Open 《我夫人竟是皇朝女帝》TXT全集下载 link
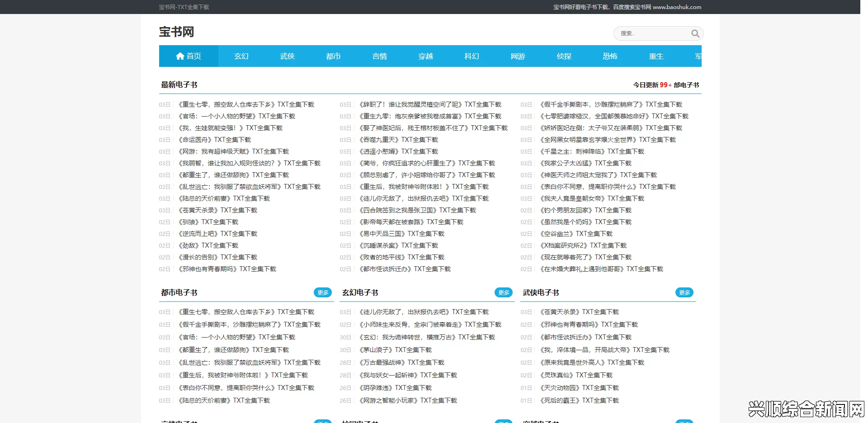Image resolution: width=868 pixels, height=423 pixels. click(x=591, y=198)
